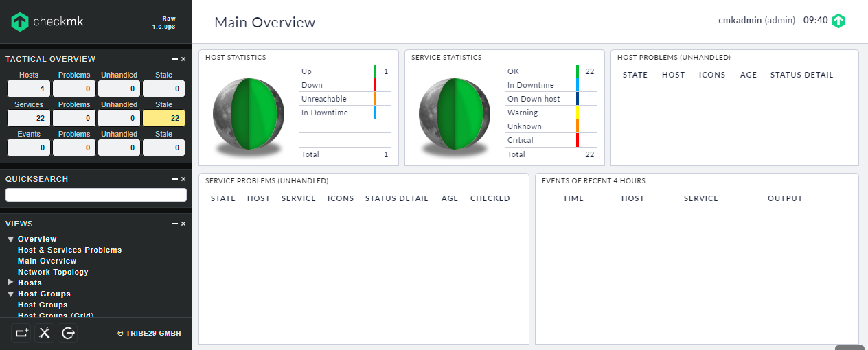Click green OK color bar
The width and height of the screenshot is (868, 350).
578,71
